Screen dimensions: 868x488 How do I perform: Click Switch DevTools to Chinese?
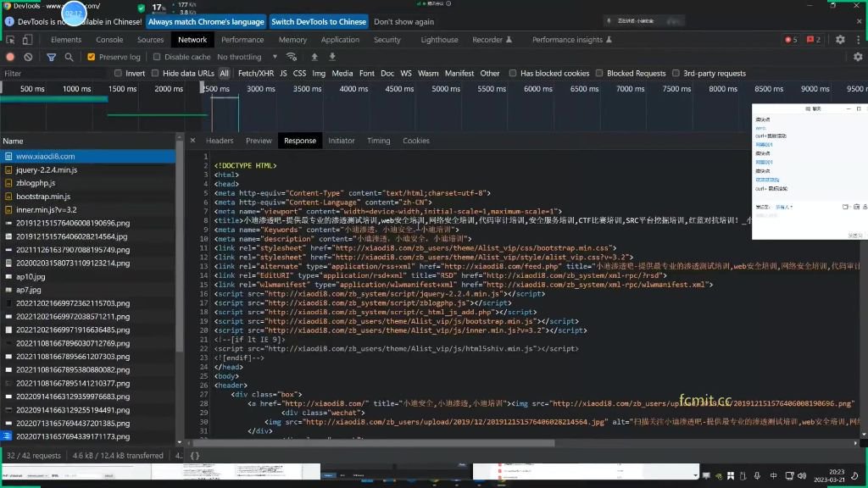coord(319,21)
